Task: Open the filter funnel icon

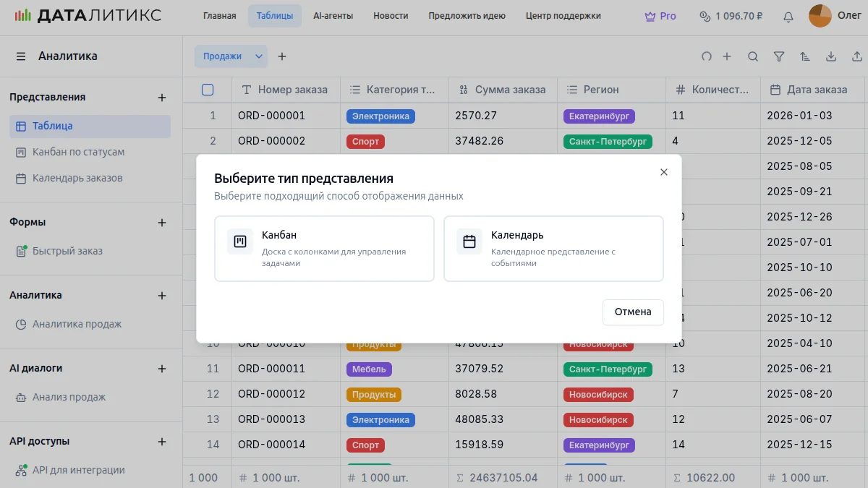Action: point(779,56)
